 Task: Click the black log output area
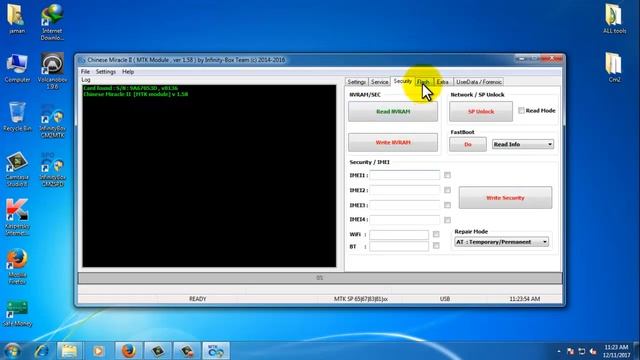[x=209, y=176]
